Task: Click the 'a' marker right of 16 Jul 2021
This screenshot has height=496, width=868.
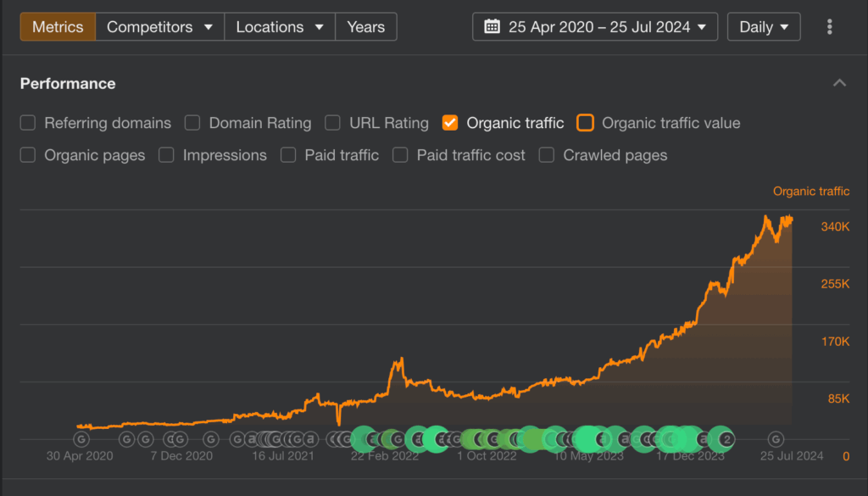Action: tap(310, 439)
